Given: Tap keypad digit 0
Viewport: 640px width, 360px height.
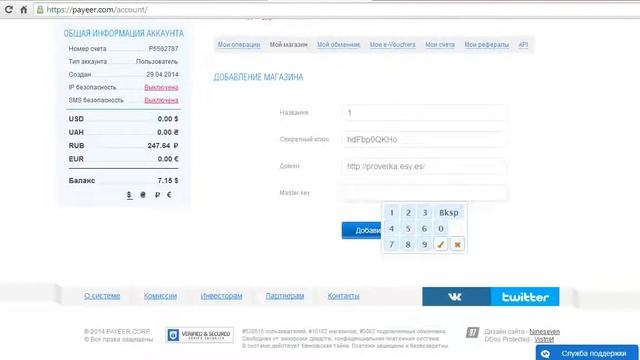Looking at the screenshot, I should point(441,229).
